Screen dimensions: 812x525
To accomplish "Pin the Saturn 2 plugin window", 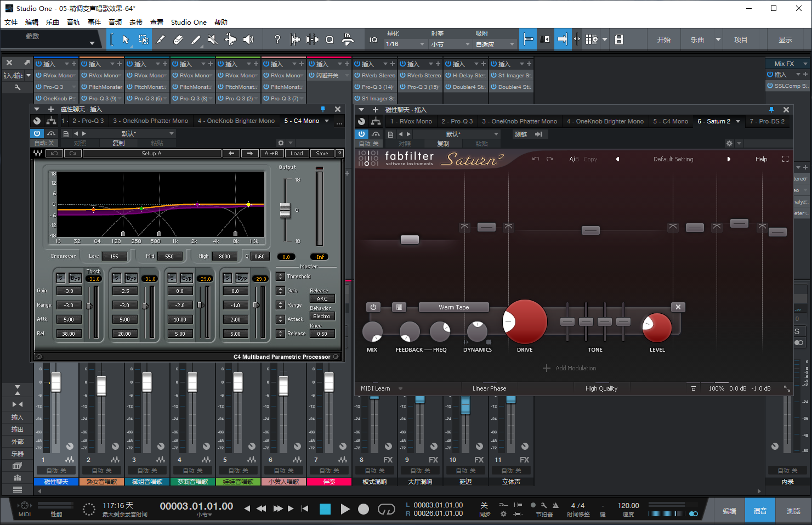I will point(771,110).
